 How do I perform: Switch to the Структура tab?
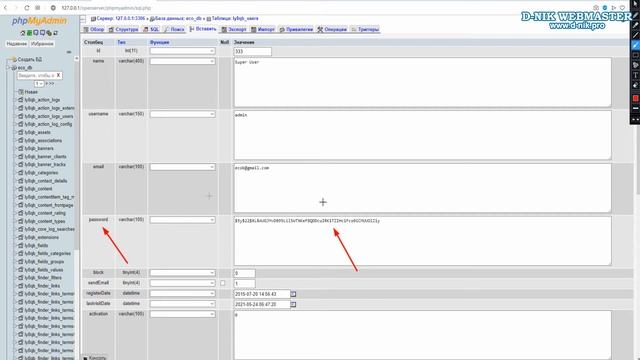(123, 29)
